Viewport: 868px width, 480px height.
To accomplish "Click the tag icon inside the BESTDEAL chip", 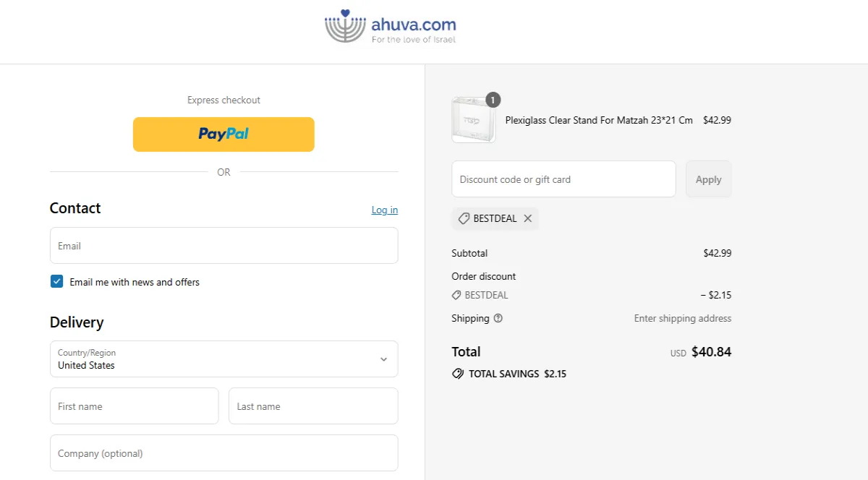I will [x=464, y=218].
